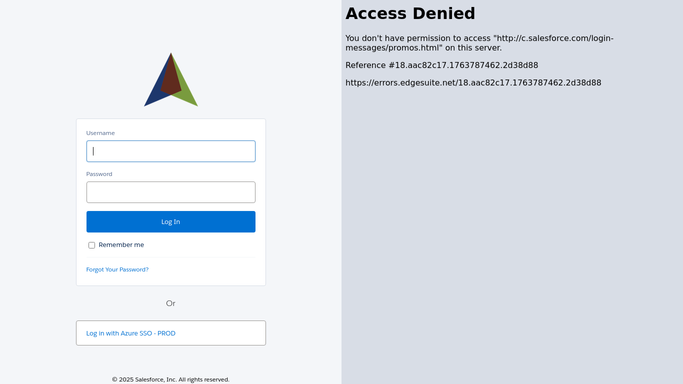Log in with Azure SSO - PROD
Screen dimensions: 683x384
tap(171, 333)
